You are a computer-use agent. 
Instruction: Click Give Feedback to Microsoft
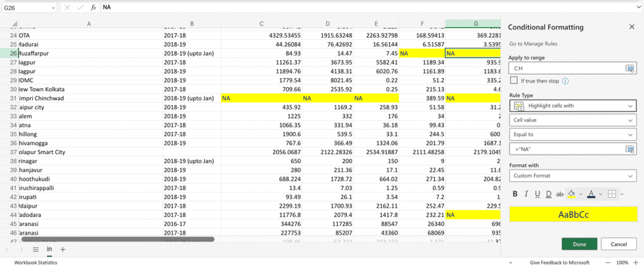[559, 263]
